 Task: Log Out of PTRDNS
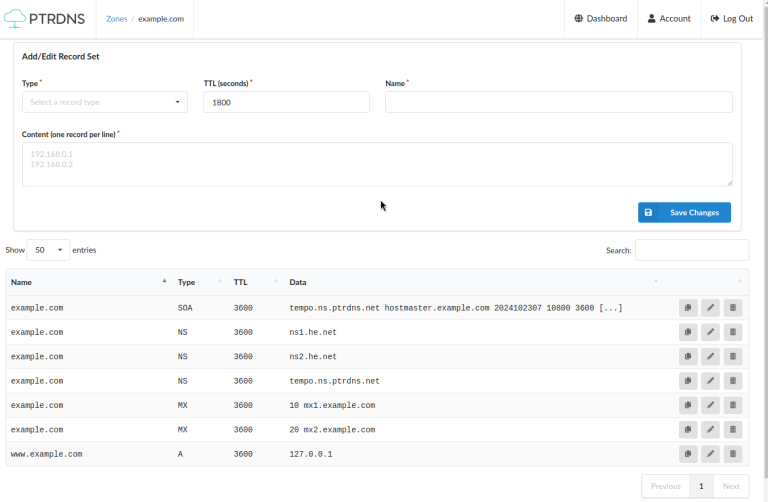click(x=732, y=19)
